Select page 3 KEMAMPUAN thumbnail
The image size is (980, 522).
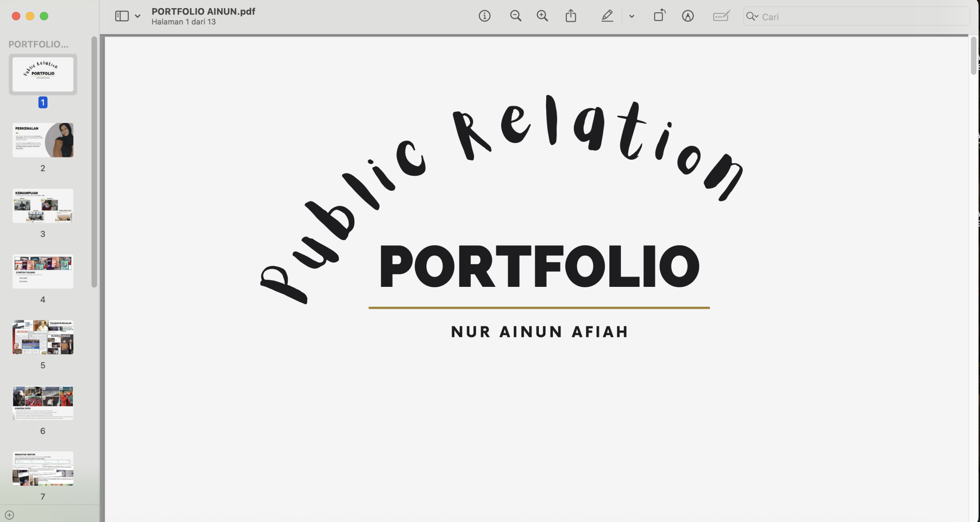(x=43, y=206)
